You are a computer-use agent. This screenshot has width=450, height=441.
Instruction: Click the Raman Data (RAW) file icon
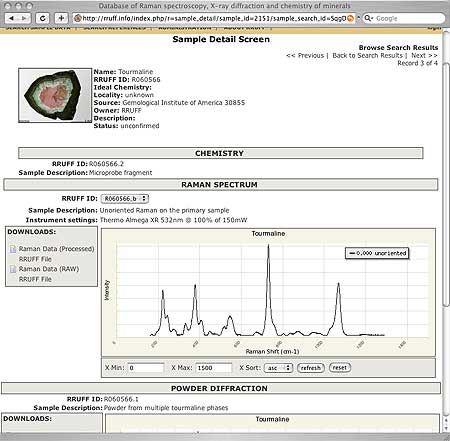tap(13, 269)
